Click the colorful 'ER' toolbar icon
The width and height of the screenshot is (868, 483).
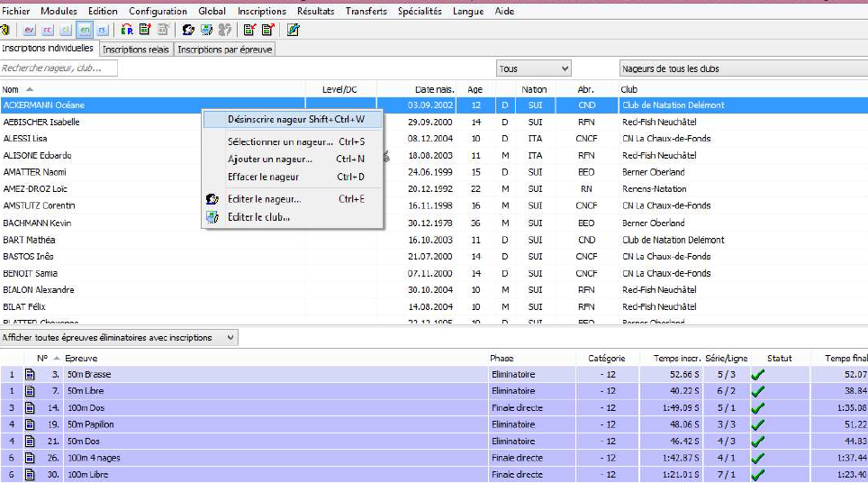127,30
